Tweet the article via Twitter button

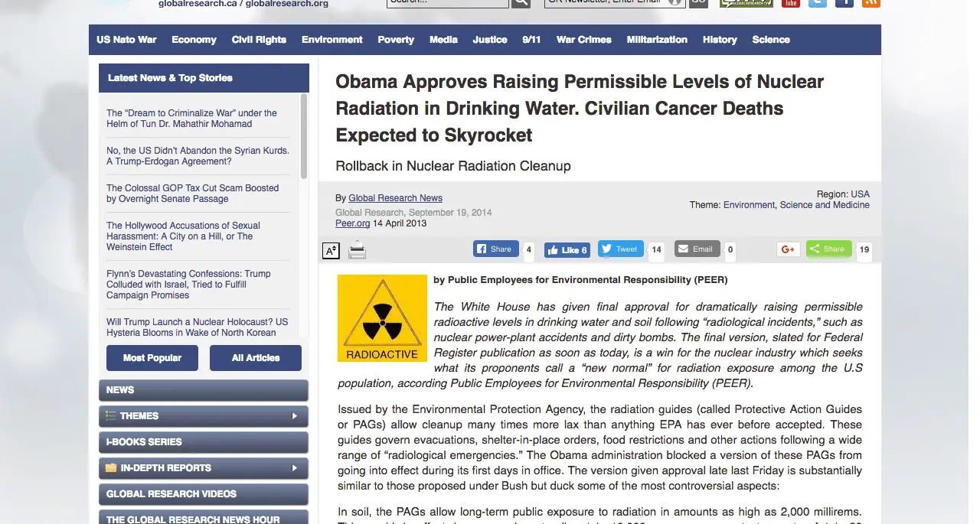621,249
